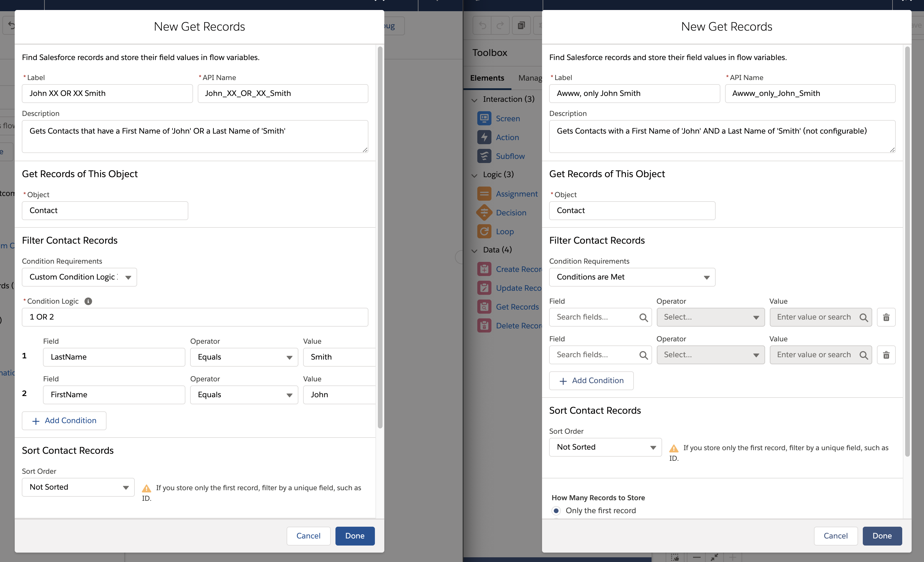Screen dimensions: 924x562
Task: Open the 'Conditions are Met' dropdown
Action: [x=632, y=277]
